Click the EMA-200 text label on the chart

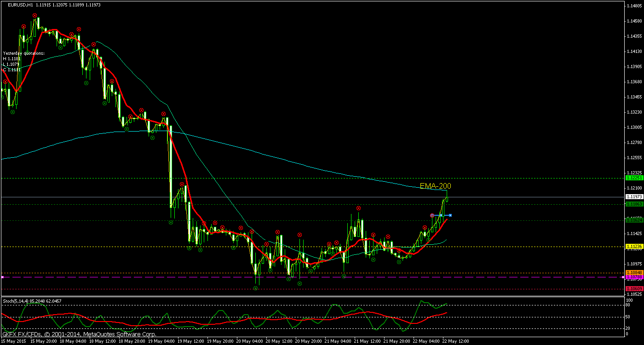point(436,187)
